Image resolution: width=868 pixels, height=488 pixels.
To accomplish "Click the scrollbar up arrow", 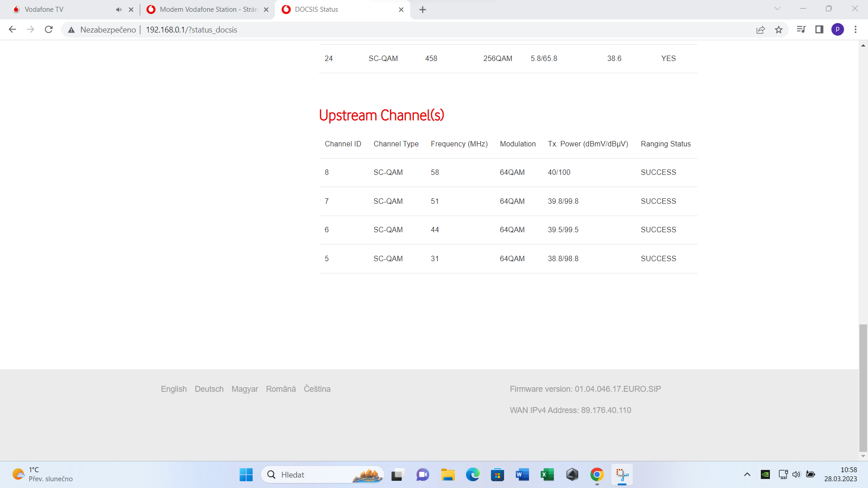I will tap(863, 45).
